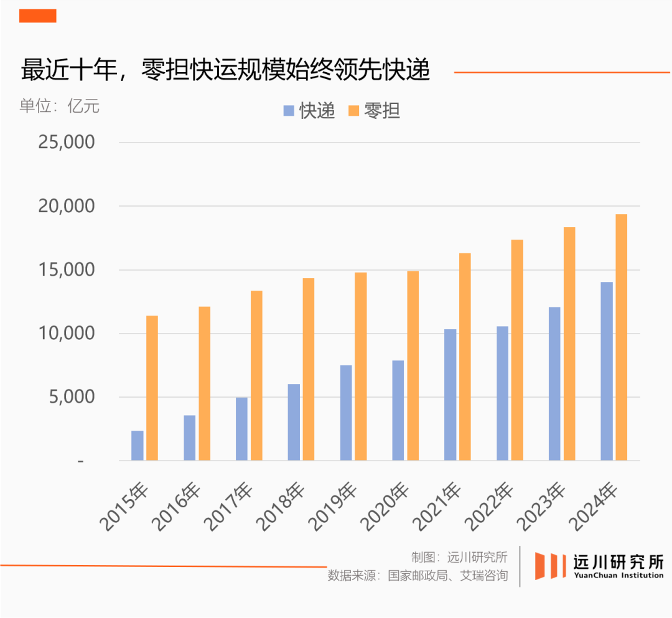
Task: Click the 2020年 x-axis label
Action: coord(385,507)
